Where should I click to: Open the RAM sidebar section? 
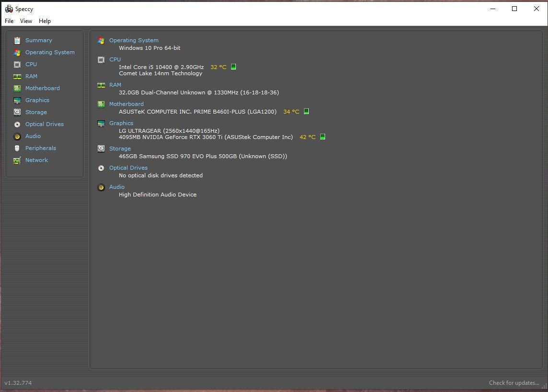pos(31,76)
